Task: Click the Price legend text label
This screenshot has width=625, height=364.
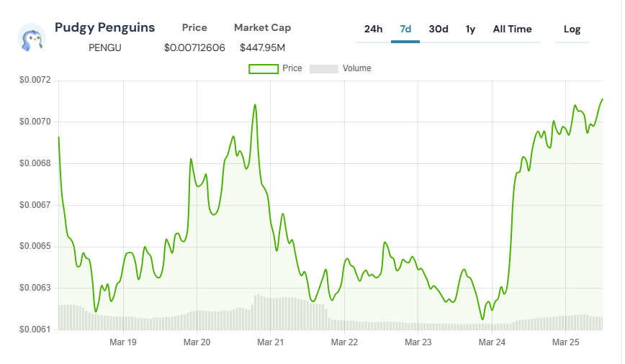Action: [292, 68]
